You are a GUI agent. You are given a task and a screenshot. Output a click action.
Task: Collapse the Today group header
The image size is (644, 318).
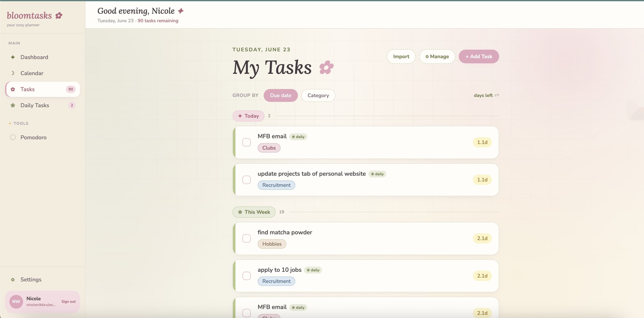(x=248, y=116)
